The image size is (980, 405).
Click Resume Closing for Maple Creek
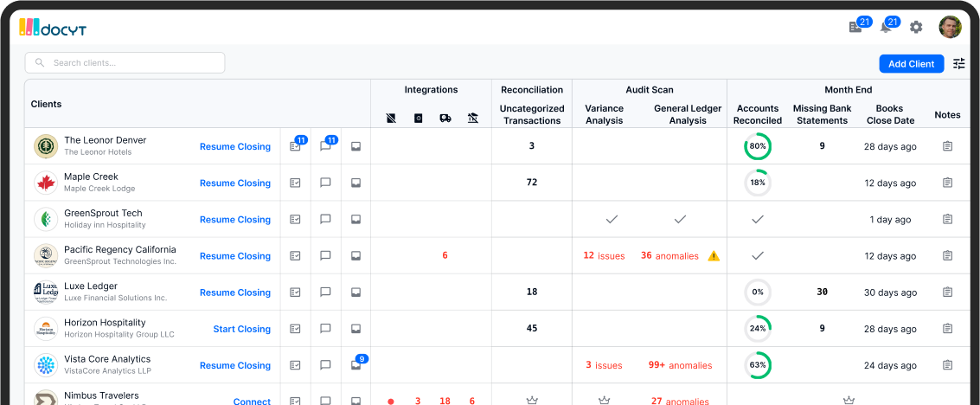pos(235,183)
